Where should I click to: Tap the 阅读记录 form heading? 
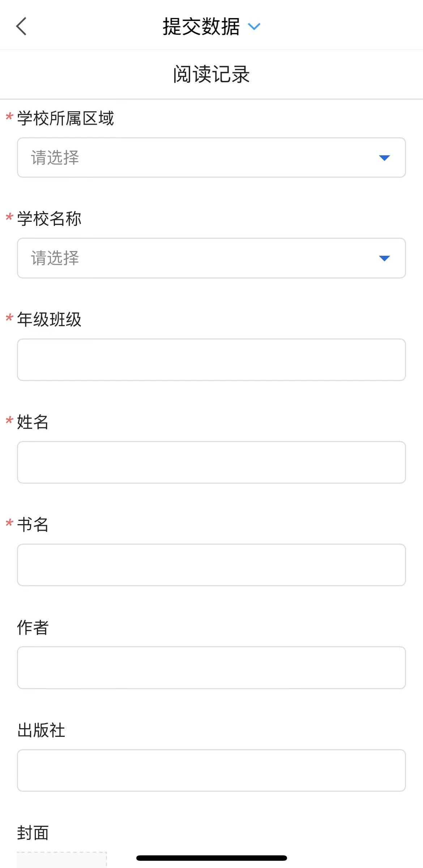click(211, 74)
